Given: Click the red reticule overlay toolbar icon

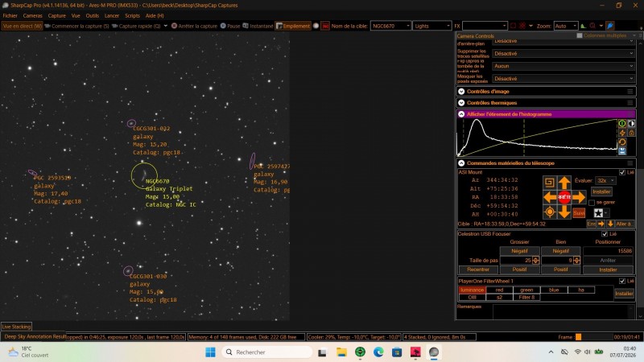Looking at the screenshot, I should point(522,26).
